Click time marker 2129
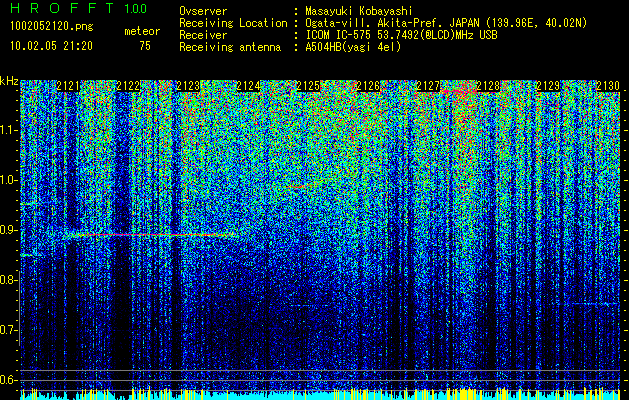Image resolution: width=629 pixels, height=400 pixels. pyautogui.click(x=548, y=85)
